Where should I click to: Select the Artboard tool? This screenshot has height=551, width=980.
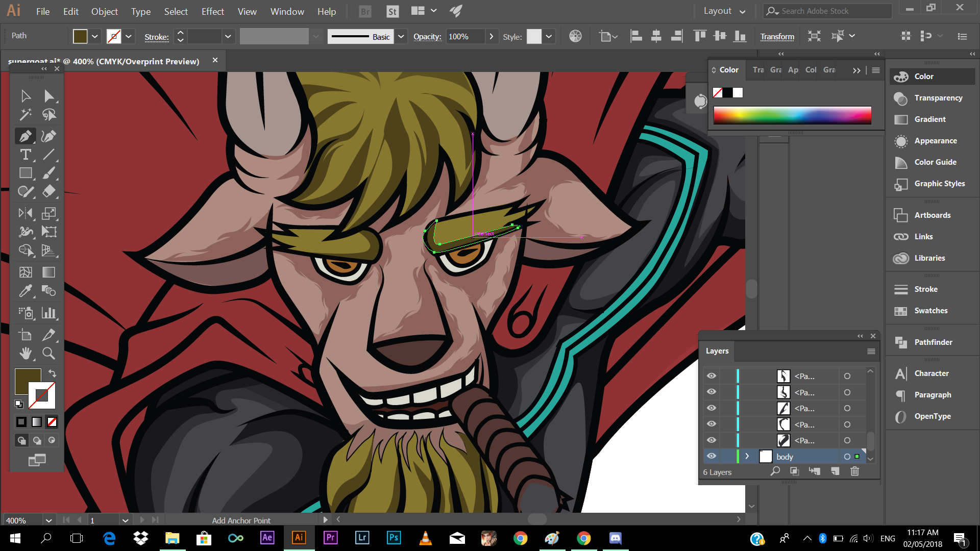coord(25,335)
